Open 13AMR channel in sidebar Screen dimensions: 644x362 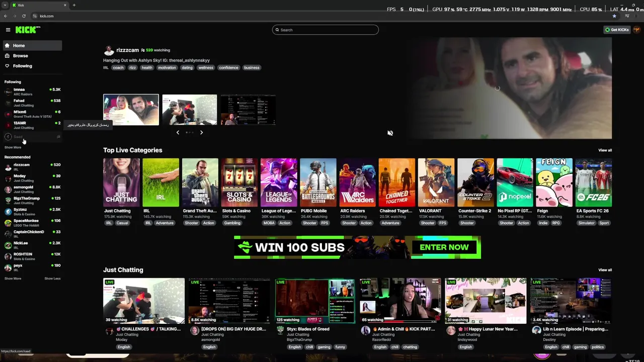coord(33,125)
